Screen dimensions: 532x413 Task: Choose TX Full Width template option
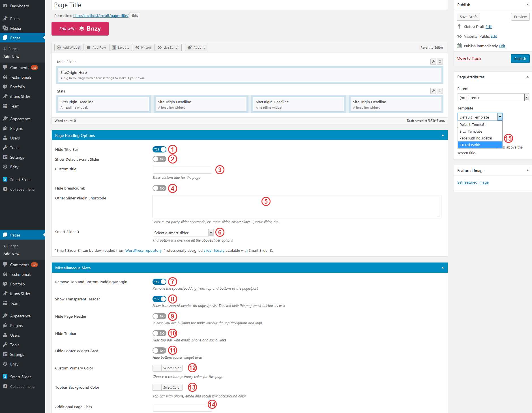(x=480, y=145)
